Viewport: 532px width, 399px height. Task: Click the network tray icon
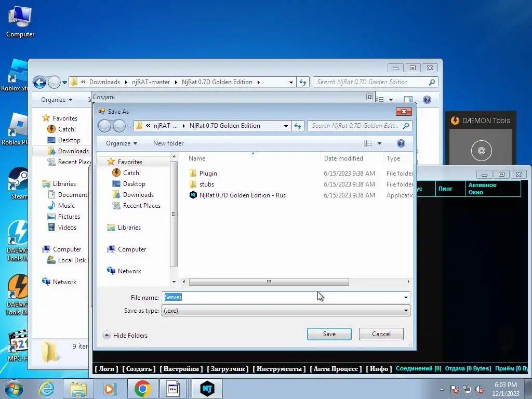click(x=467, y=390)
